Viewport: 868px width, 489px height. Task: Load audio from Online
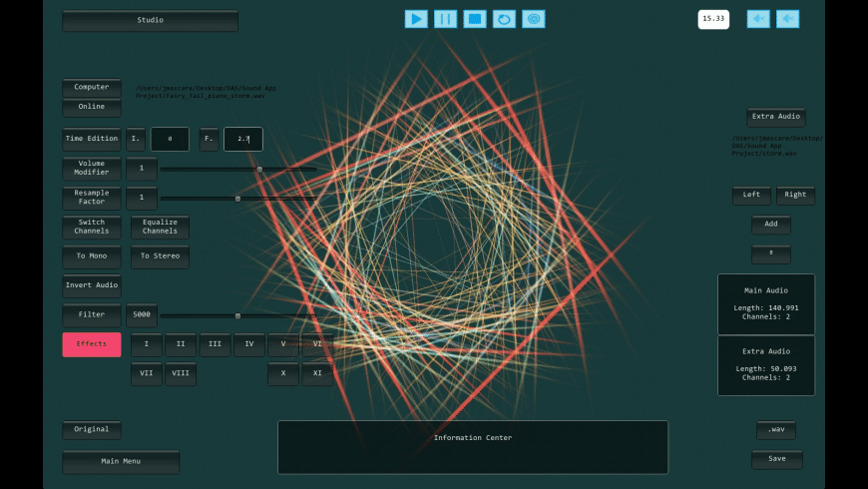tap(92, 107)
